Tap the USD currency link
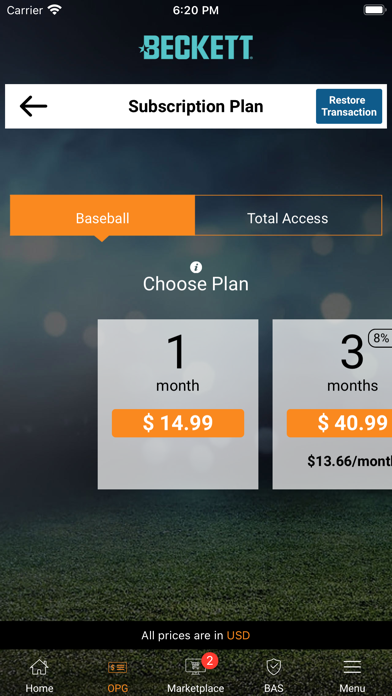The image size is (392, 696). (x=238, y=635)
